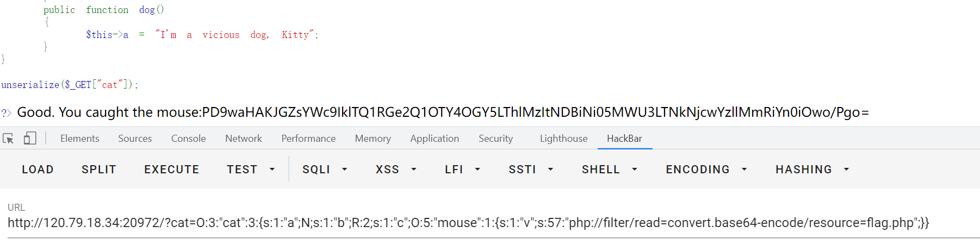The width and height of the screenshot is (980, 251).
Task: Switch to the Network tab
Action: [x=243, y=139]
